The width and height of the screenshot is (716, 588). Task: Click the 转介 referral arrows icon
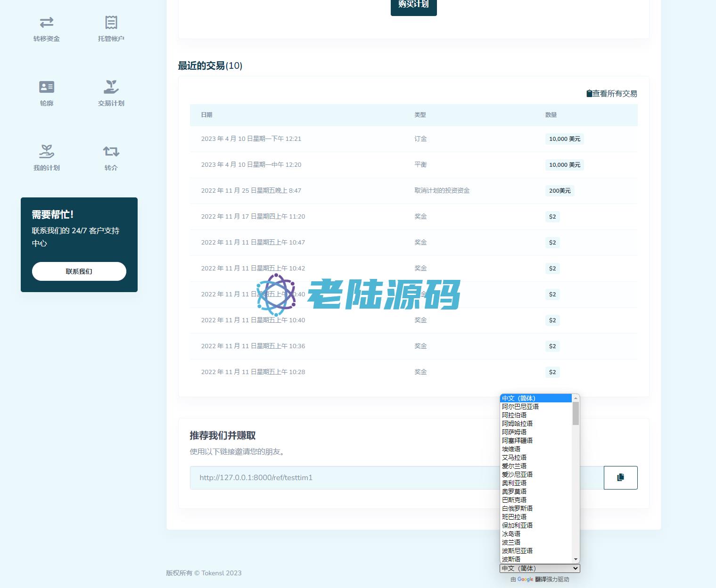(x=111, y=152)
